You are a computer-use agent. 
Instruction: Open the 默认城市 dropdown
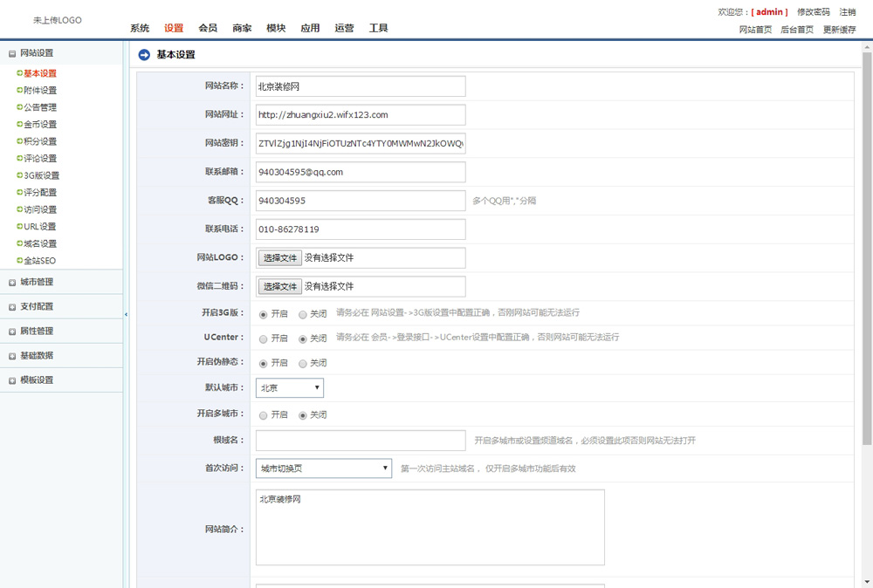(290, 388)
